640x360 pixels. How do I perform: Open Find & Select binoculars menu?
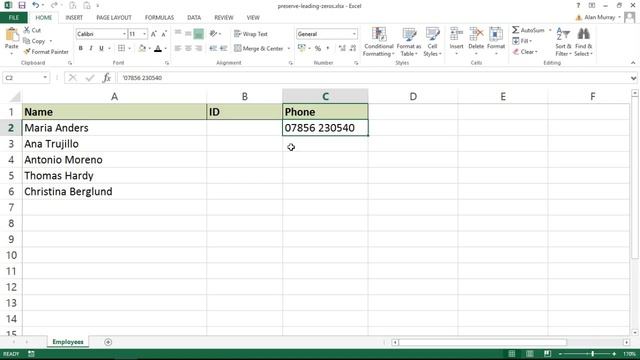(x=583, y=42)
